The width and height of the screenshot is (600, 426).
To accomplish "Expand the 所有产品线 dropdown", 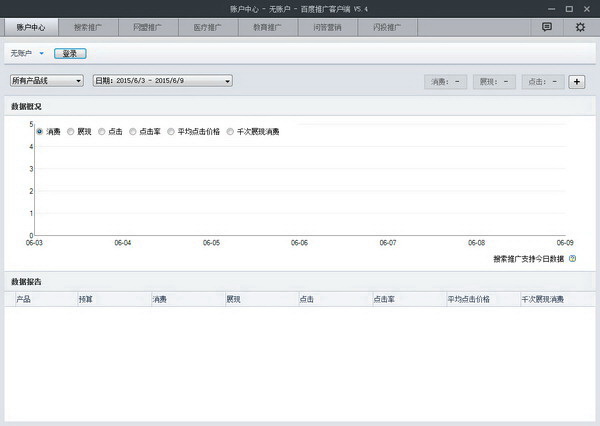I will [x=46, y=81].
